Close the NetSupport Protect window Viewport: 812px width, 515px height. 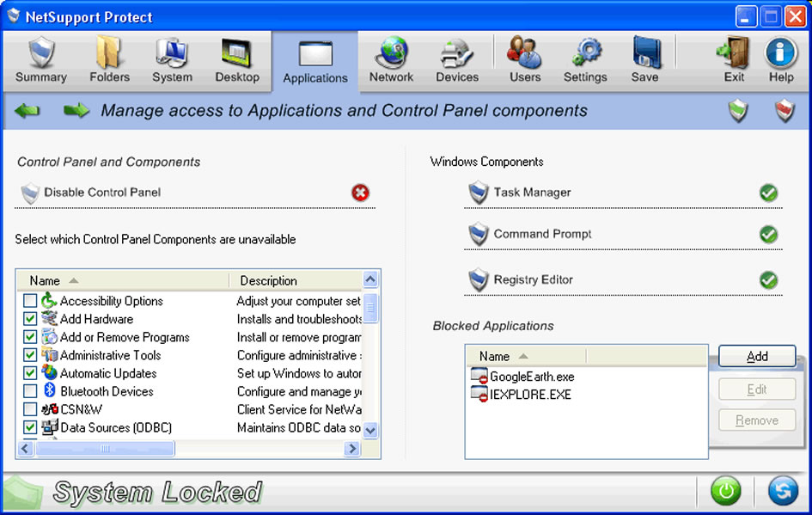795,17
